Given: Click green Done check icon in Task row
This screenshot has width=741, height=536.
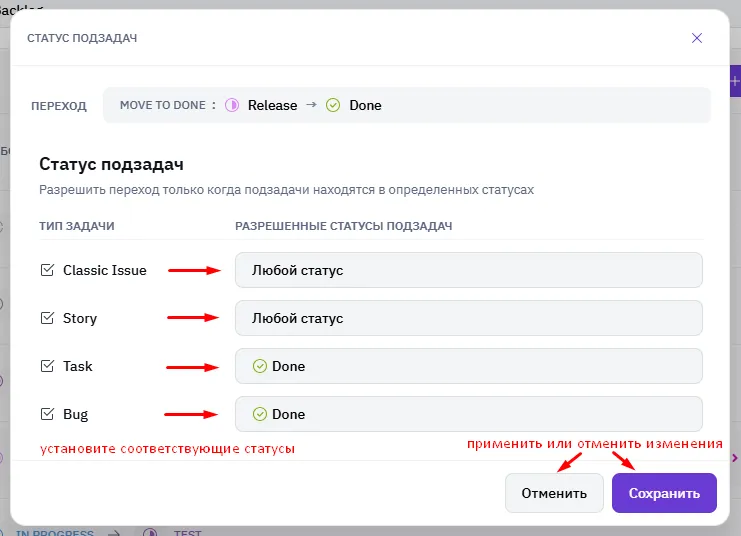Looking at the screenshot, I should 259,366.
